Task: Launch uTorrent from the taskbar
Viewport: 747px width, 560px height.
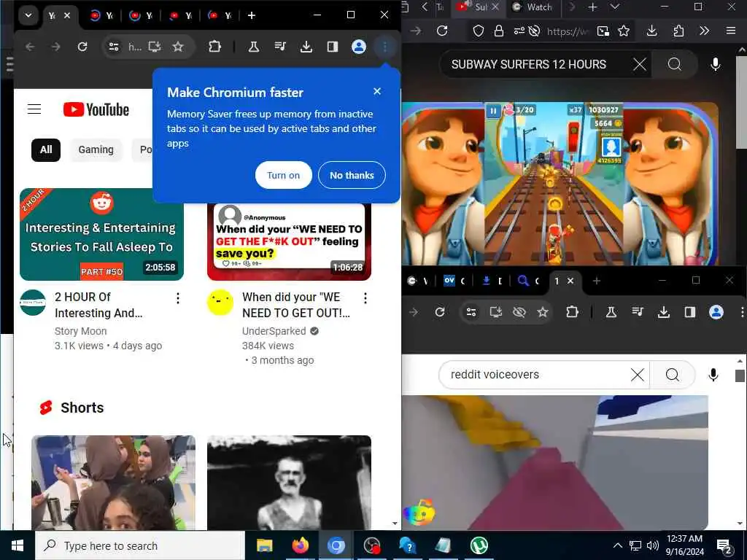Action: tap(479, 545)
